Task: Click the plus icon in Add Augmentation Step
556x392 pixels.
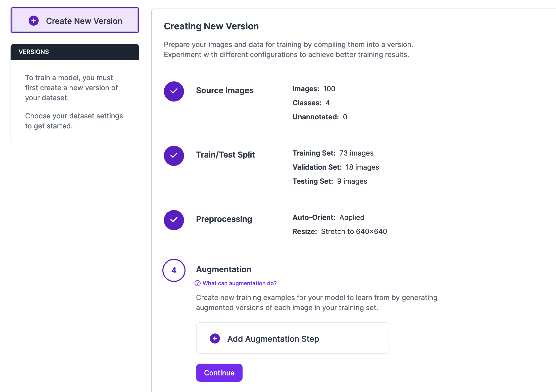Action: (x=215, y=338)
